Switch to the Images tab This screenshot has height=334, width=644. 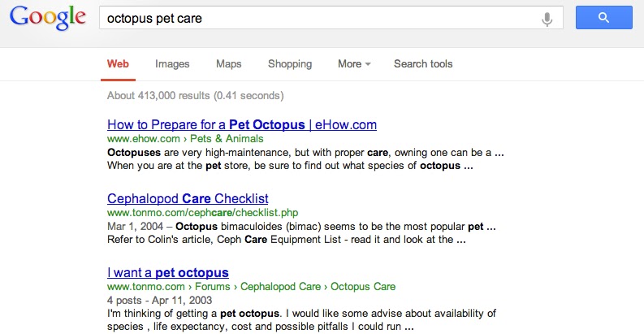tap(172, 64)
